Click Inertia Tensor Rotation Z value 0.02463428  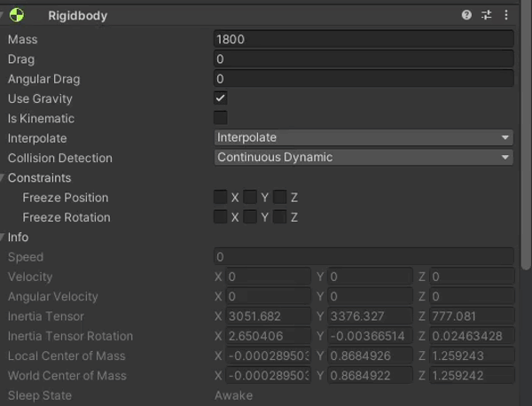click(x=472, y=336)
